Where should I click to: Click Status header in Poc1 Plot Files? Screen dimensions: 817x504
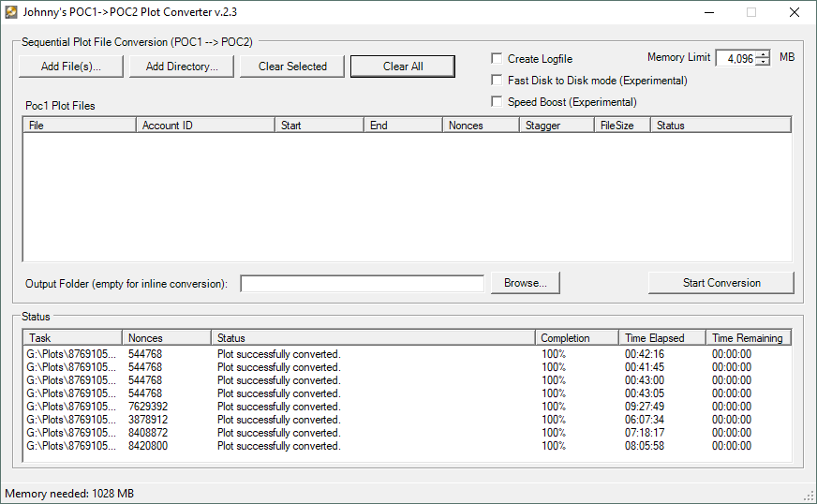tap(720, 126)
